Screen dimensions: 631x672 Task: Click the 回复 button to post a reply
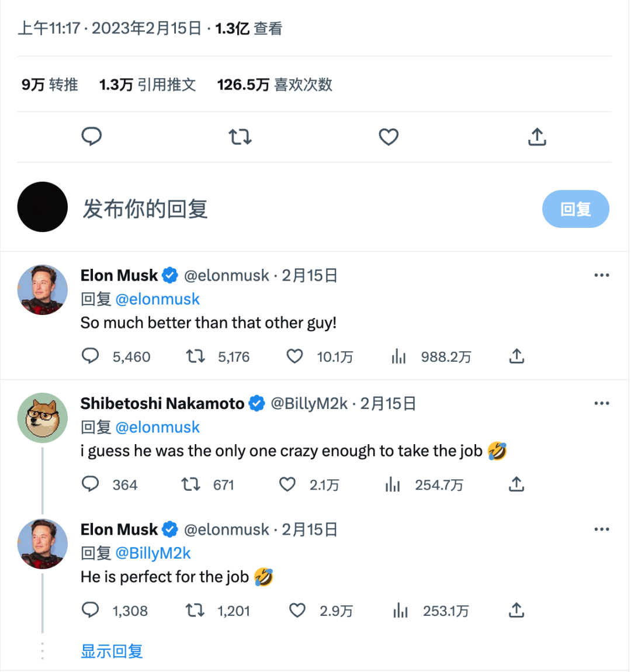575,209
